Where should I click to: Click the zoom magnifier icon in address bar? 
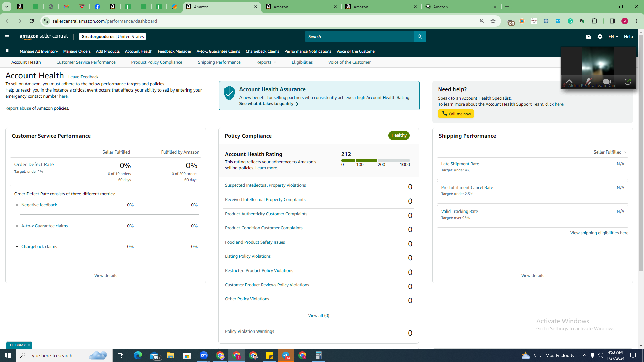pos(482,21)
